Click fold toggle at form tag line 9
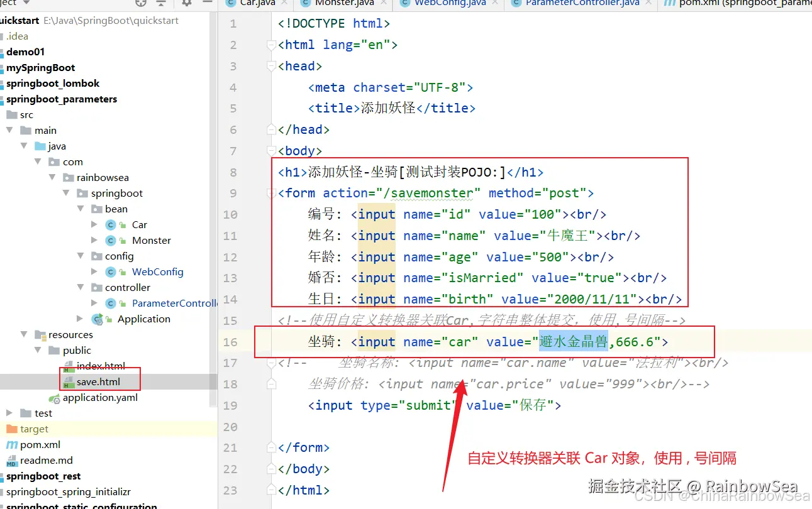Image resolution: width=812 pixels, height=509 pixels. 272,193
